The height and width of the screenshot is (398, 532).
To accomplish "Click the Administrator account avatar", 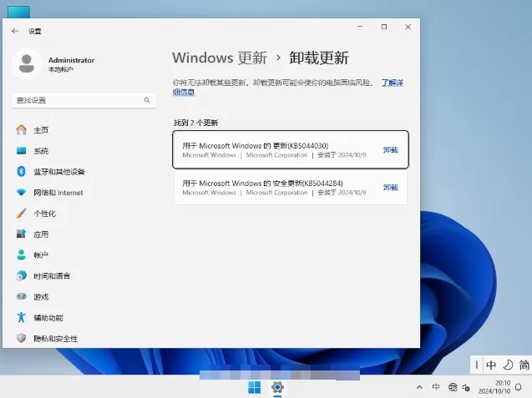I will [27, 63].
